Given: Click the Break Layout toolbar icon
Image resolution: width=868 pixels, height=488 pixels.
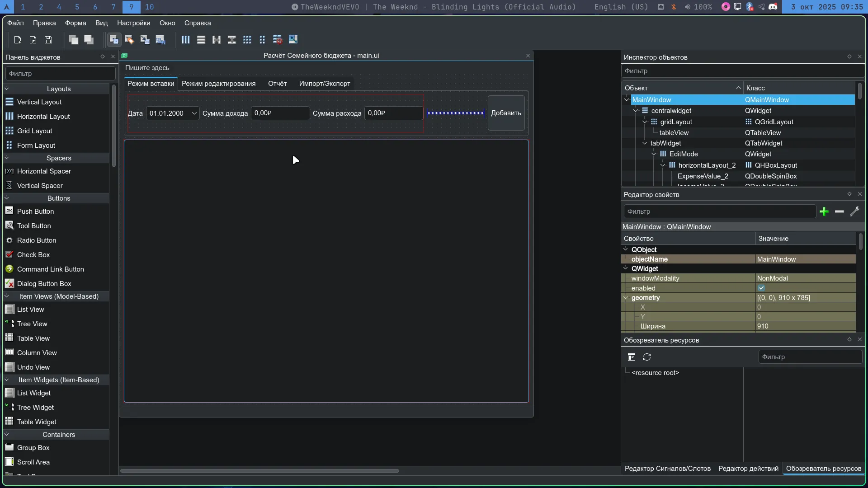Looking at the screenshot, I should pyautogui.click(x=278, y=40).
